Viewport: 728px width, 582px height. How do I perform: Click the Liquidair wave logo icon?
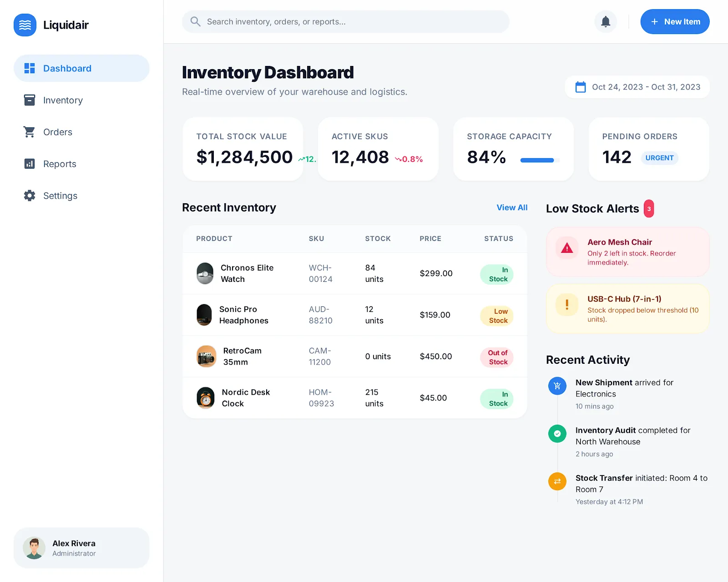click(x=25, y=25)
